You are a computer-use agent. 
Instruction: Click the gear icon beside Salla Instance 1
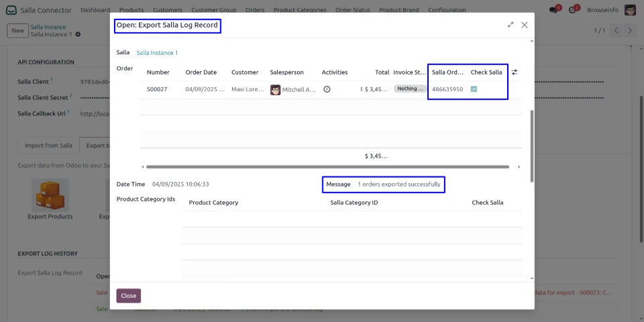coord(78,34)
